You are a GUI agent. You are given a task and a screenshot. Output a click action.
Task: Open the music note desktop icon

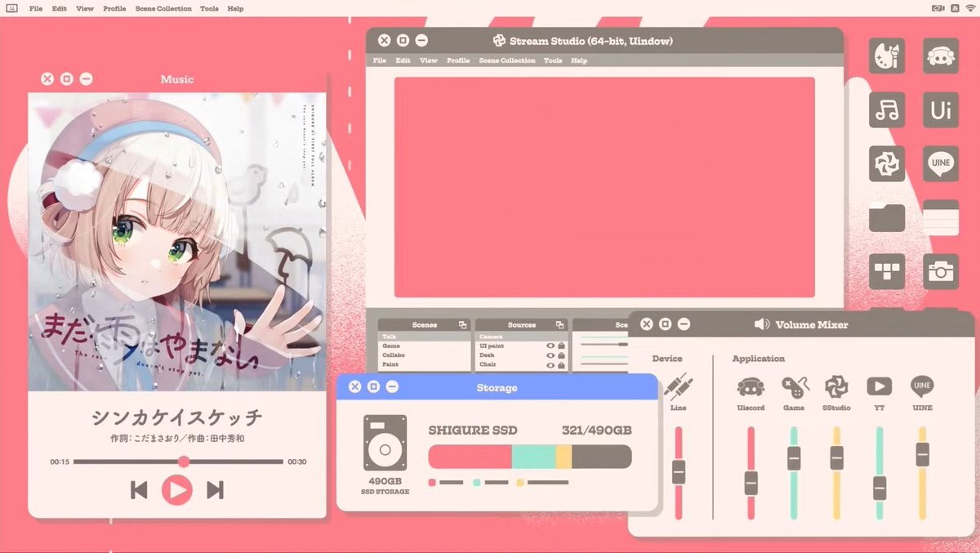click(887, 110)
